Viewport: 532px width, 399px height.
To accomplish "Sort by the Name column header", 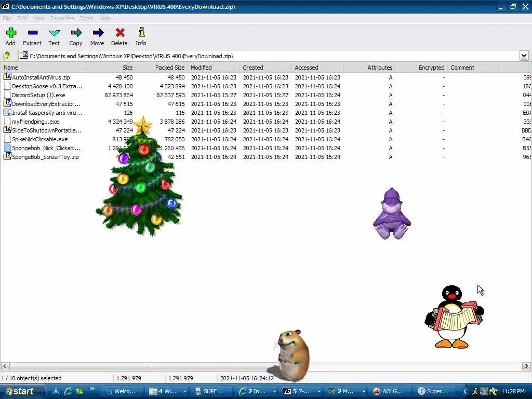I will (x=43, y=68).
